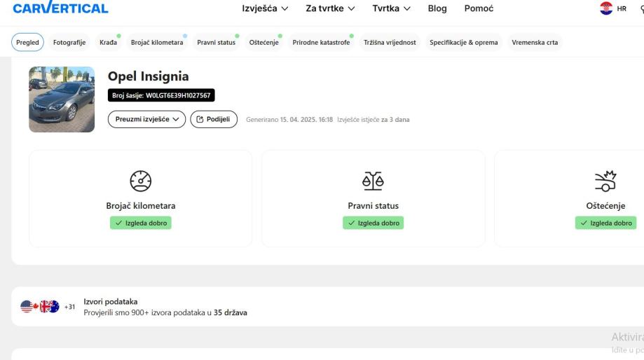Open the Tvrtka dropdown menu
The width and height of the screenshot is (644, 360).
pyautogui.click(x=391, y=8)
